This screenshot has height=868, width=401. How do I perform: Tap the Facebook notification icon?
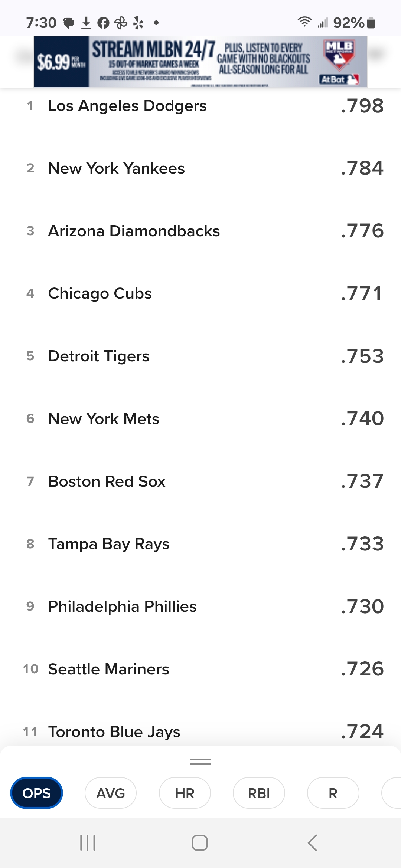tap(103, 23)
